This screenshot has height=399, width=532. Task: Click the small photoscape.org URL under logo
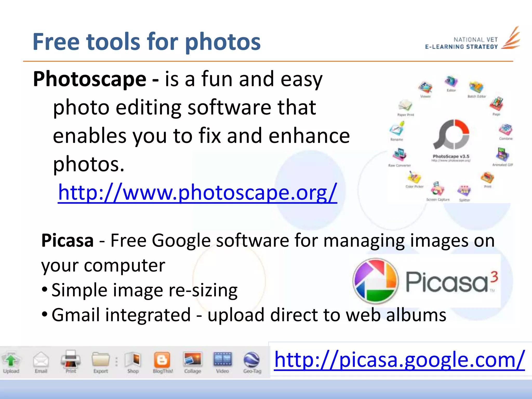click(x=451, y=161)
